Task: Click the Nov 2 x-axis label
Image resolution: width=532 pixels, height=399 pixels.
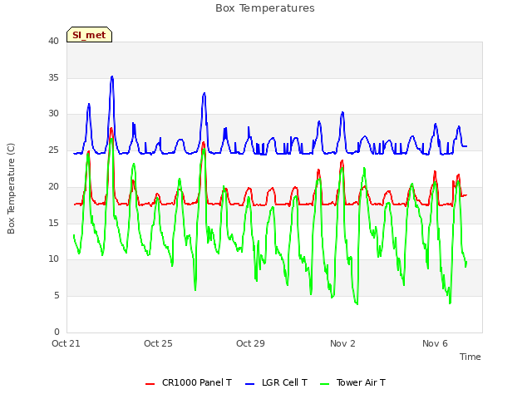Action: (x=342, y=343)
